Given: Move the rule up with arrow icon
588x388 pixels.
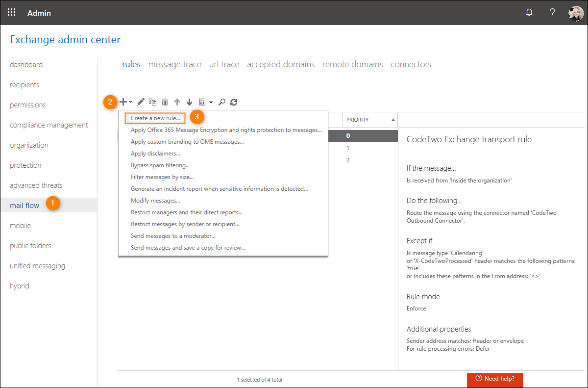Looking at the screenshot, I should pos(177,102).
